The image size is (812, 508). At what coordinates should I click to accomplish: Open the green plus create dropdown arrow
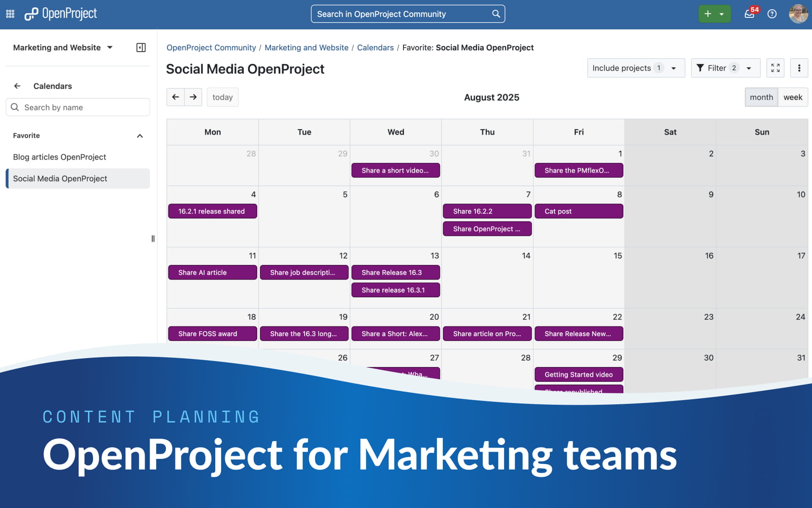[x=721, y=14]
